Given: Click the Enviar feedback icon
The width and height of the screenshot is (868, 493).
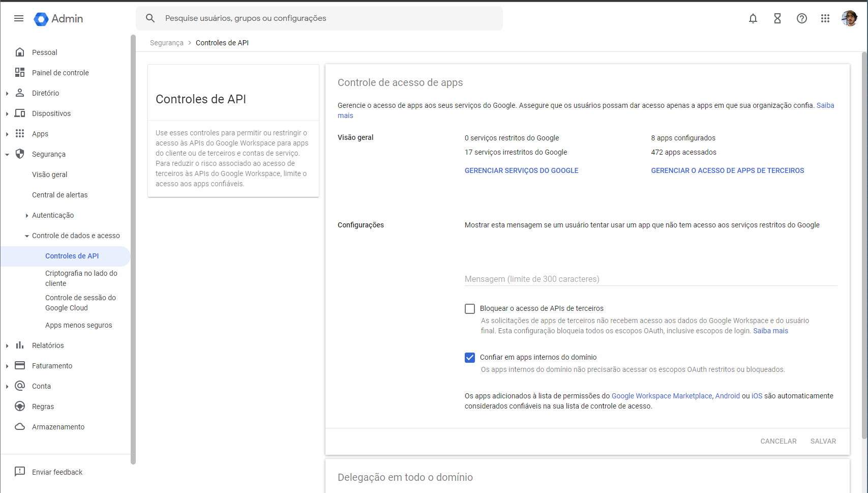Looking at the screenshot, I should pos(20,472).
